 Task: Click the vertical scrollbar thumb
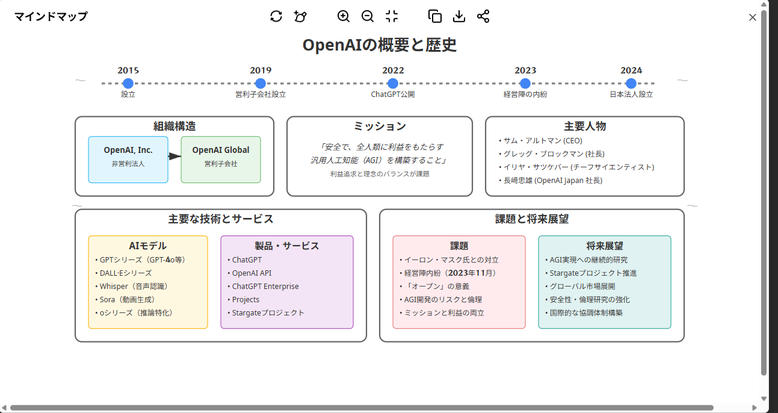(x=764, y=191)
